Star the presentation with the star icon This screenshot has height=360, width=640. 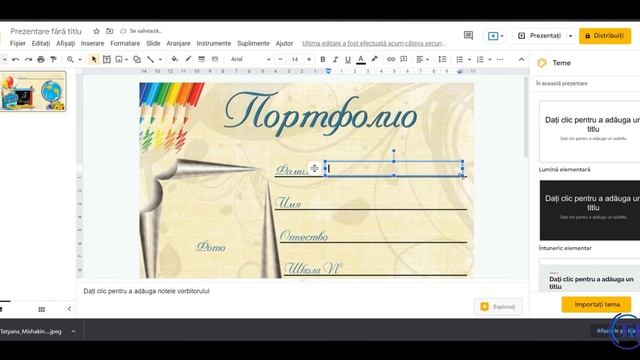[96, 31]
